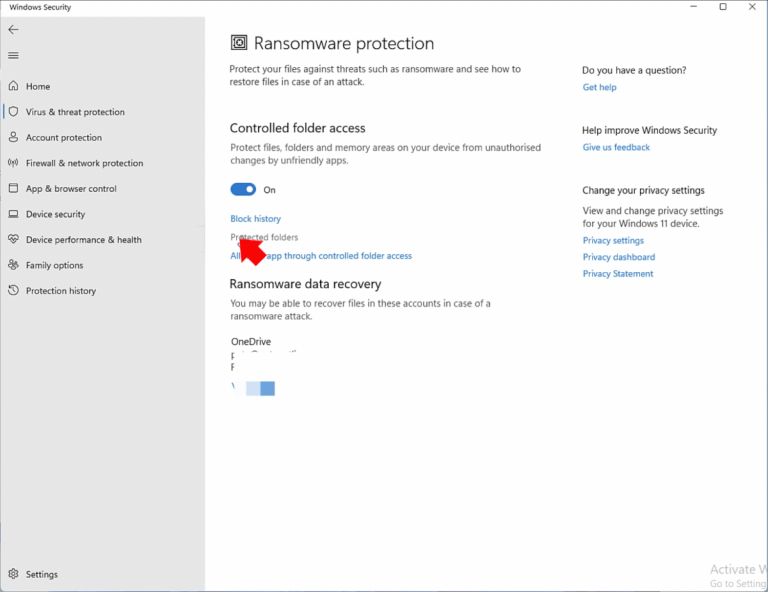768x592 pixels.
Task: Open Device performance & health
Action: [x=83, y=239]
